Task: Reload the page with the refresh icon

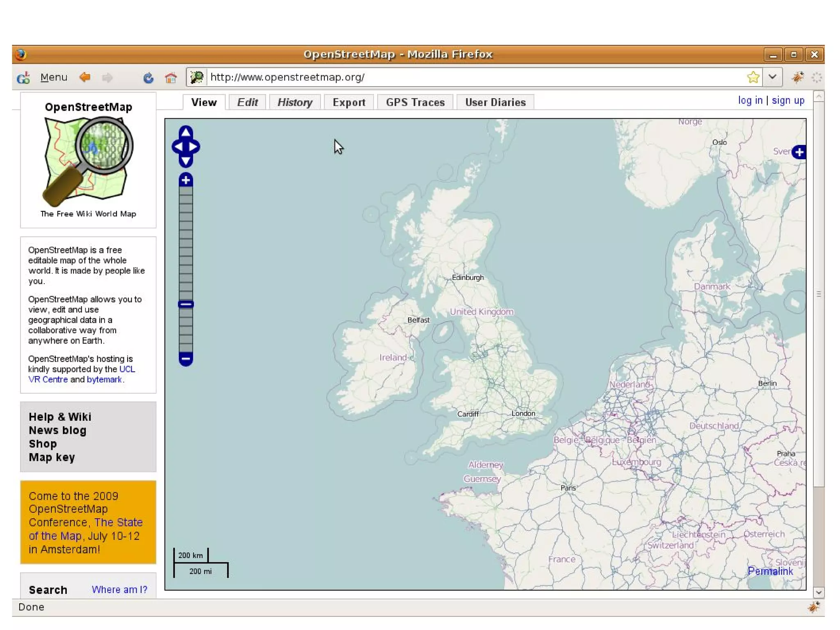Action: pos(148,77)
